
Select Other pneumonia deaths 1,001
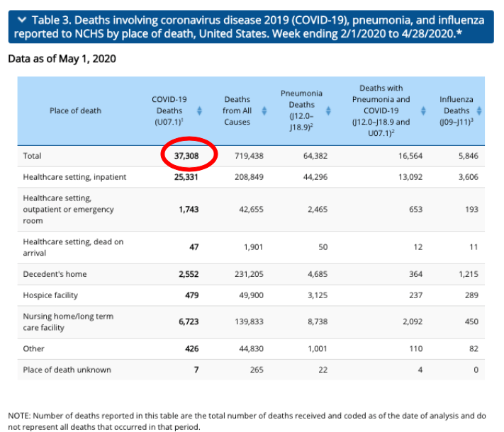(318, 349)
